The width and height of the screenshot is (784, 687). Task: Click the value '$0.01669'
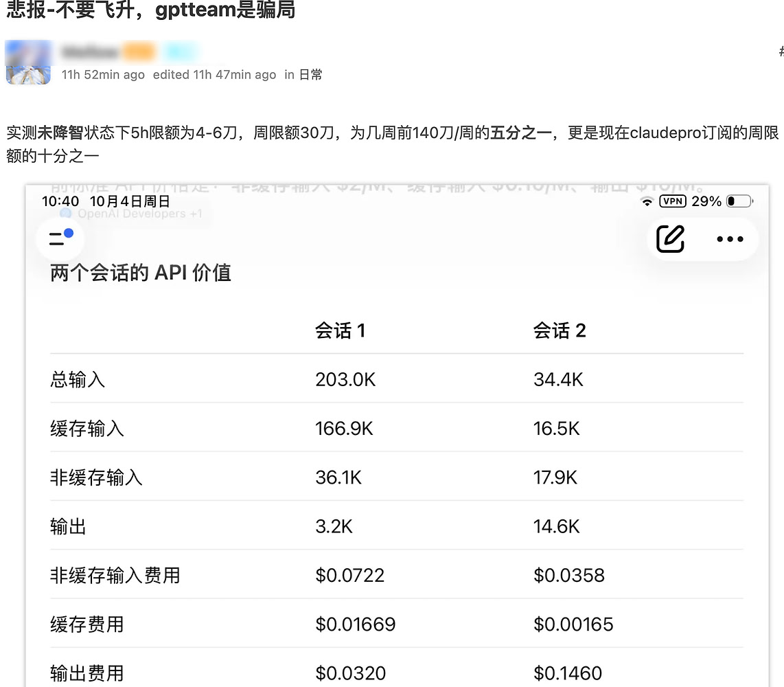(356, 624)
